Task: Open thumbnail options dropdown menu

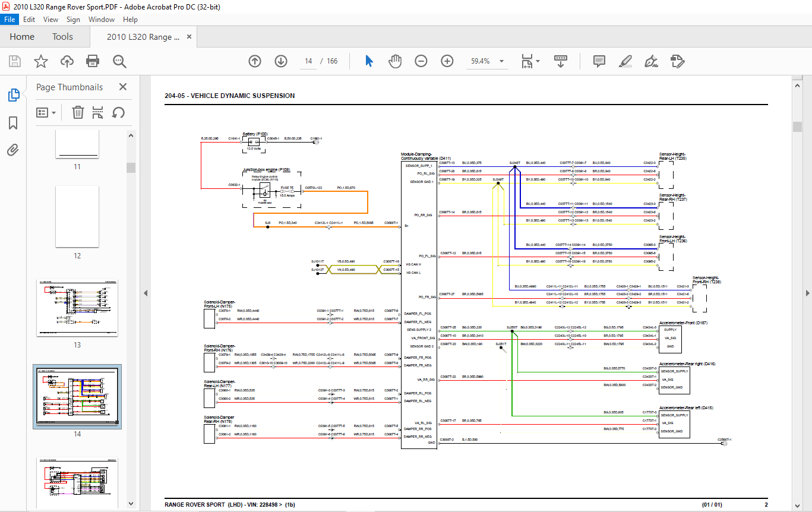Action: pyautogui.click(x=46, y=112)
